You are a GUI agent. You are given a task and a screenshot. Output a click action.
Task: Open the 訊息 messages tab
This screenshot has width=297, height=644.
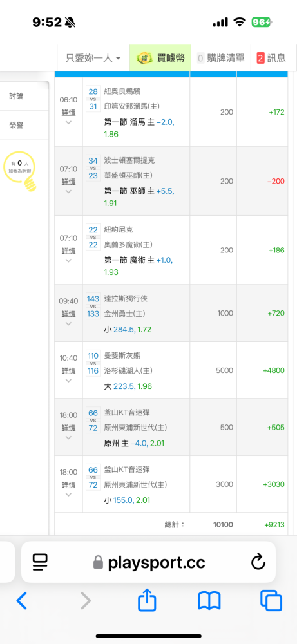(271, 59)
